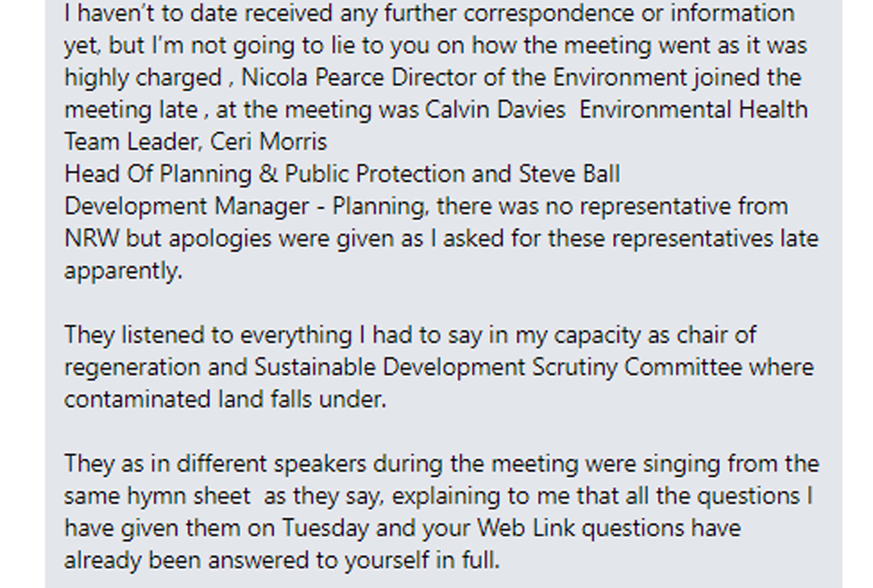Select the name Ceri Morris
Screen dimensions: 873x588
[x=268, y=142]
